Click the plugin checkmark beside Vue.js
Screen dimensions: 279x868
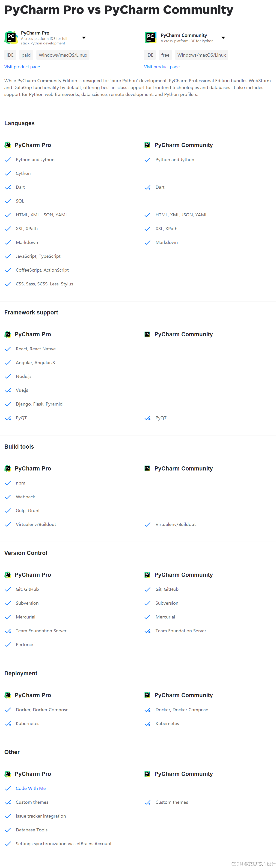8,391
